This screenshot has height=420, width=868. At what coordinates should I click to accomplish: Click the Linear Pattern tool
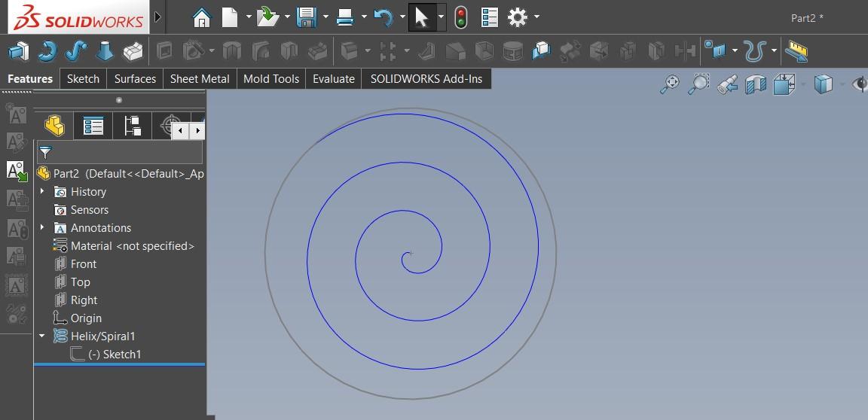tap(388, 51)
